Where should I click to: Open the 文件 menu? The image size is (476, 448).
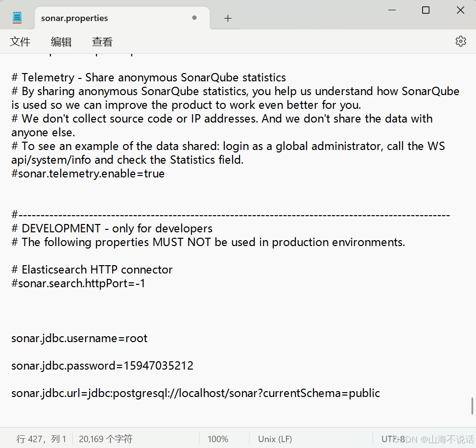coord(20,42)
